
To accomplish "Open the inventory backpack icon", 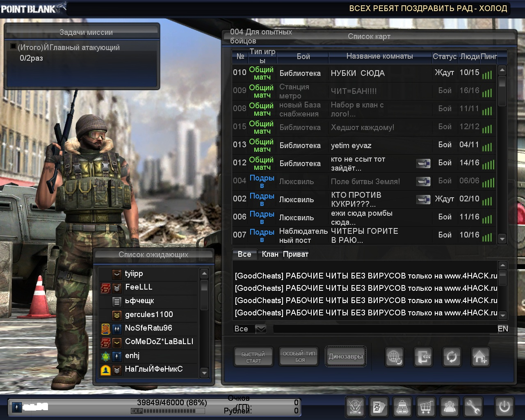I will [402, 407].
